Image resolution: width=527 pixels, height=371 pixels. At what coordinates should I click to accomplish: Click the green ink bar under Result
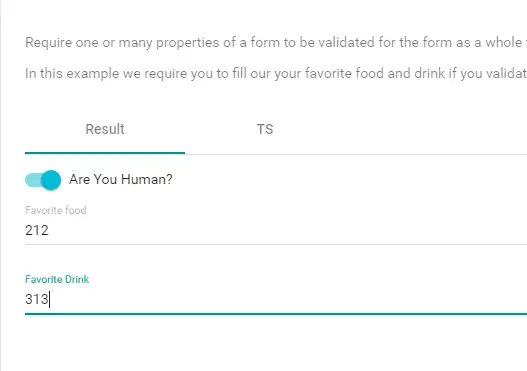(105, 153)
